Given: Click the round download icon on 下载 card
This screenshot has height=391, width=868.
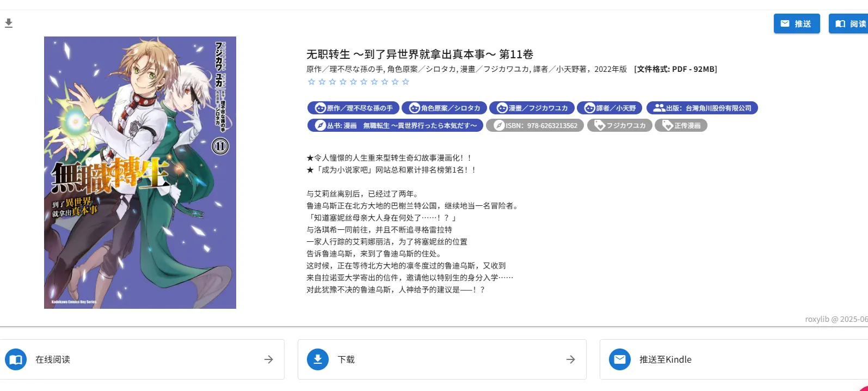Looking at the screenshot, I should [x=318, y=359].
